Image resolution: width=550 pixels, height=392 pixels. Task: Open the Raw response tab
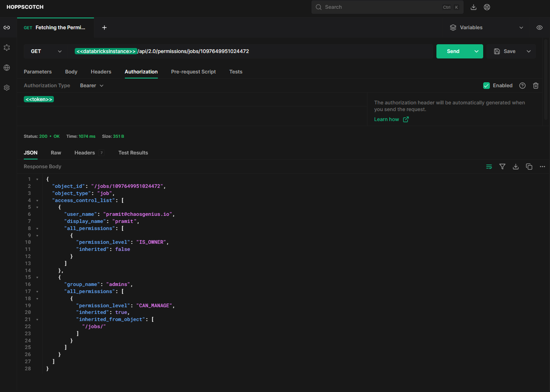point(56,152)
